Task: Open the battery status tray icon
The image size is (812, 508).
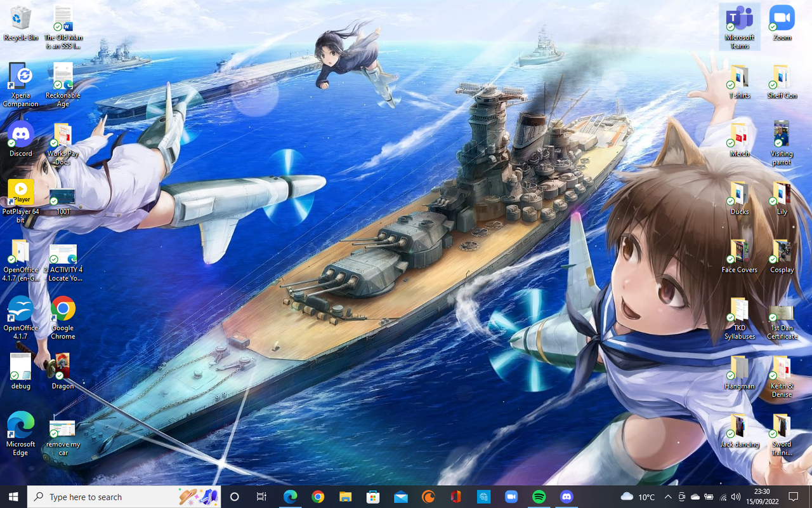Action: click(709, 497)
